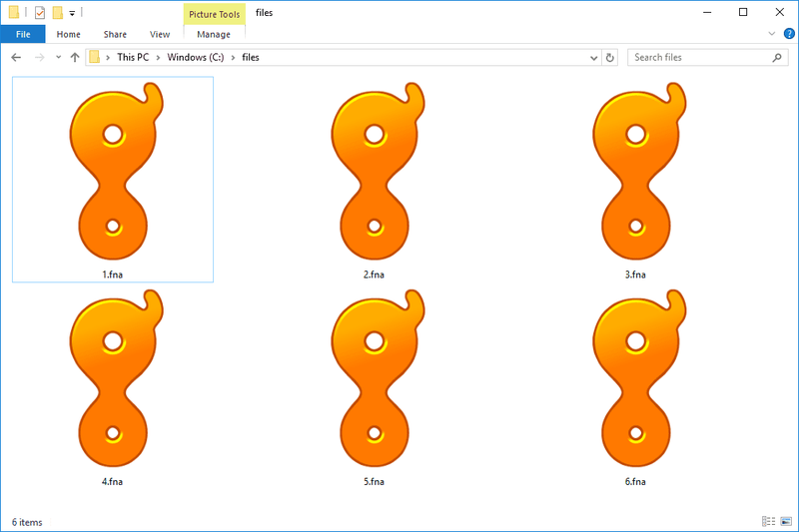
Task: Click the 6 items status text
Action: [x=27, y=522]
